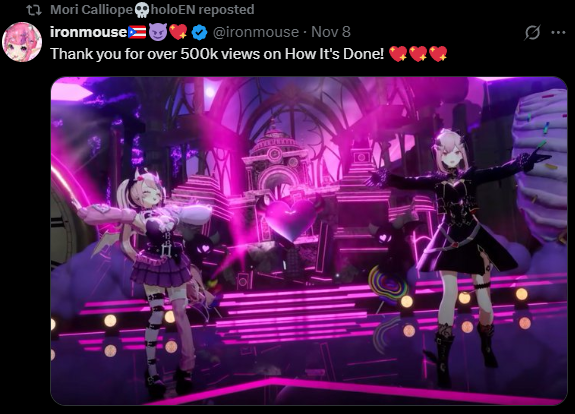Open the ironmouse display name link
The image size is (575, 414).
[88, 32]
